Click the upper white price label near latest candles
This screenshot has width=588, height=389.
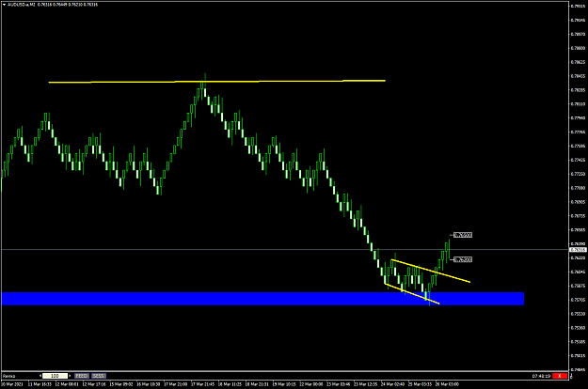(x=463, y=235)
